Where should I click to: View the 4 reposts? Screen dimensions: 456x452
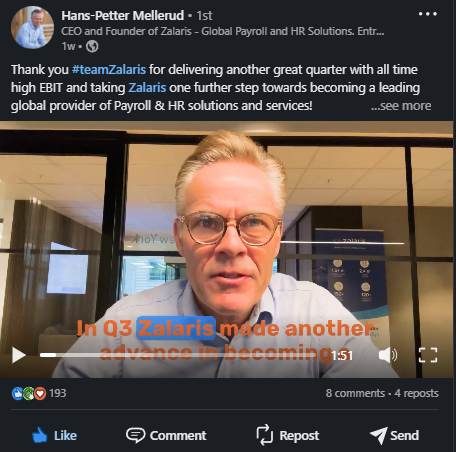(416, 393)
